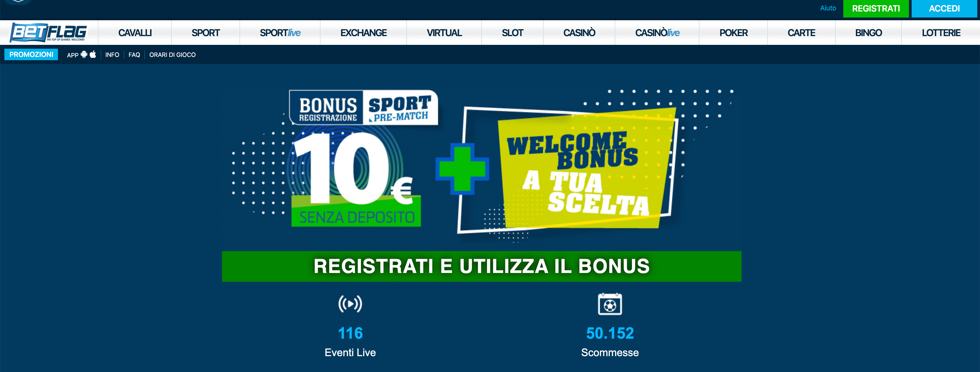Viewport: 980px width, 372px height.
Task: Select the PROMOZIONI tab
Action: click(x=31, y=54)
